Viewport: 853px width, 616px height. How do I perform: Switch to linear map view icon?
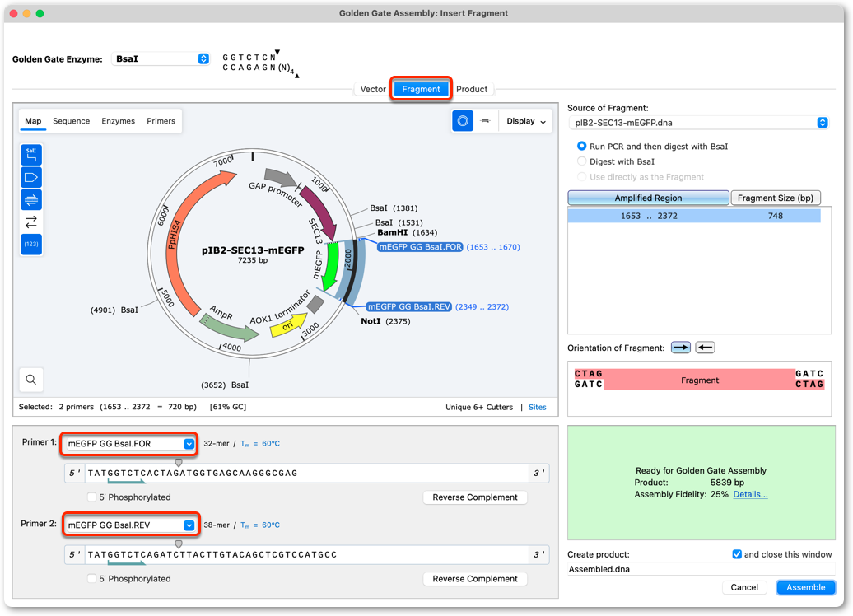485,121
